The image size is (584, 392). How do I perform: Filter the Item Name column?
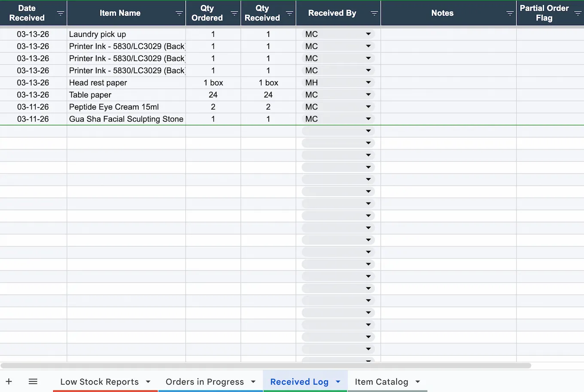click(180, 13)
